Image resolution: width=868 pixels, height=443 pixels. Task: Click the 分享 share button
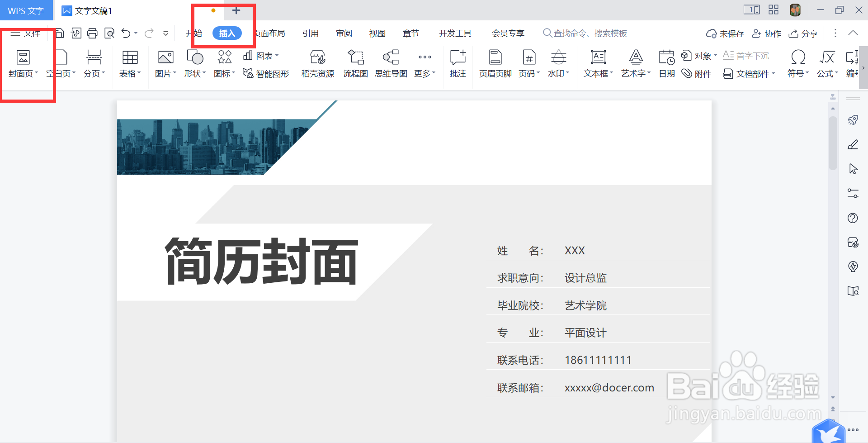click(x=803, y=33)
